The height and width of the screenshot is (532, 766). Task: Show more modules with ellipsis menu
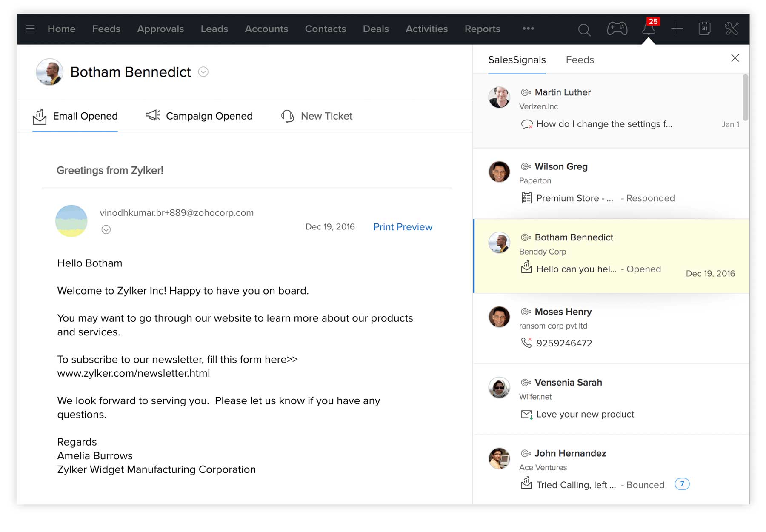528,29
